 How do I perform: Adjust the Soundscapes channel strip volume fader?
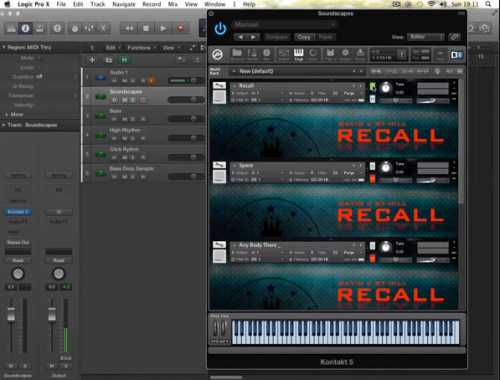(11, 314)
